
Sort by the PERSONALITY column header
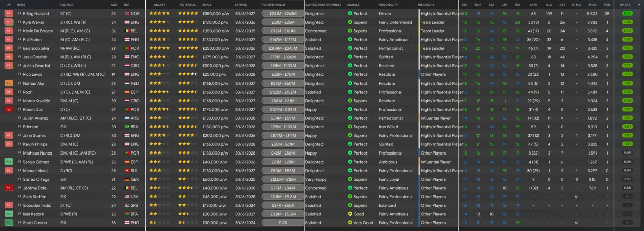[389, 5]
